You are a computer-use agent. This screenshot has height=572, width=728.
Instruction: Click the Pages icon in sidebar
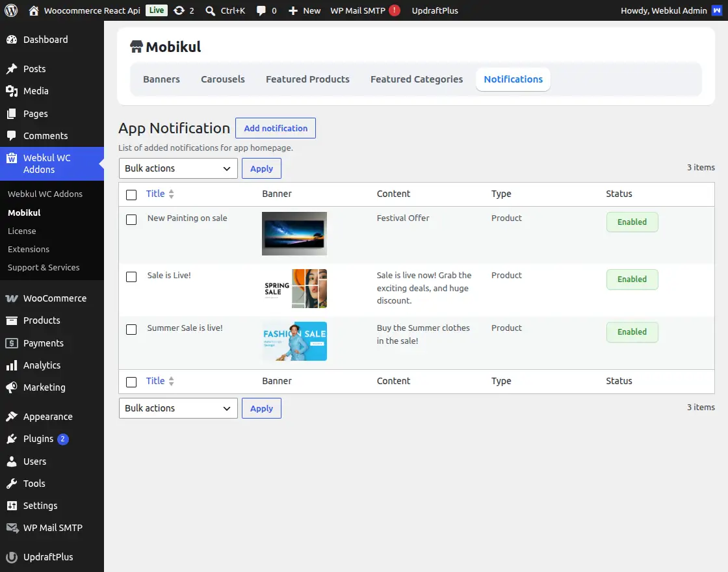(12, 114)
